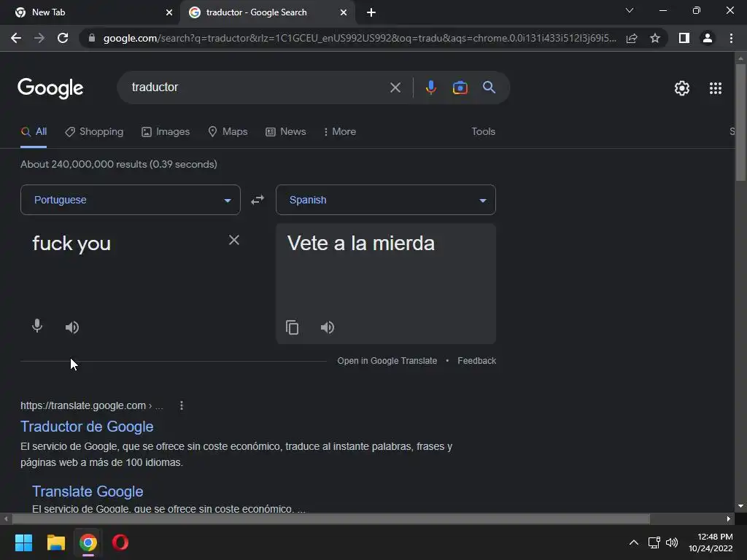Click the browser back arrow
This screenshot has width=747, height=560.
[16, 38]
